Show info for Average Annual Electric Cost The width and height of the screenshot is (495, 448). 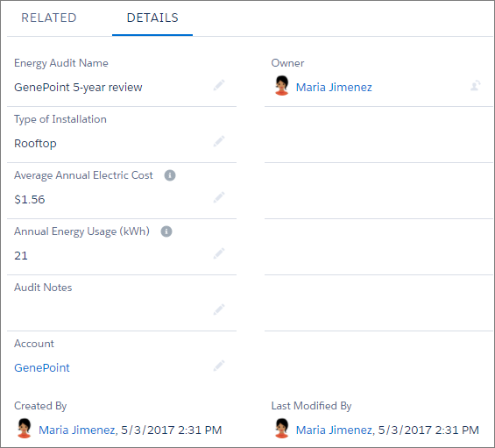point(170,175)
